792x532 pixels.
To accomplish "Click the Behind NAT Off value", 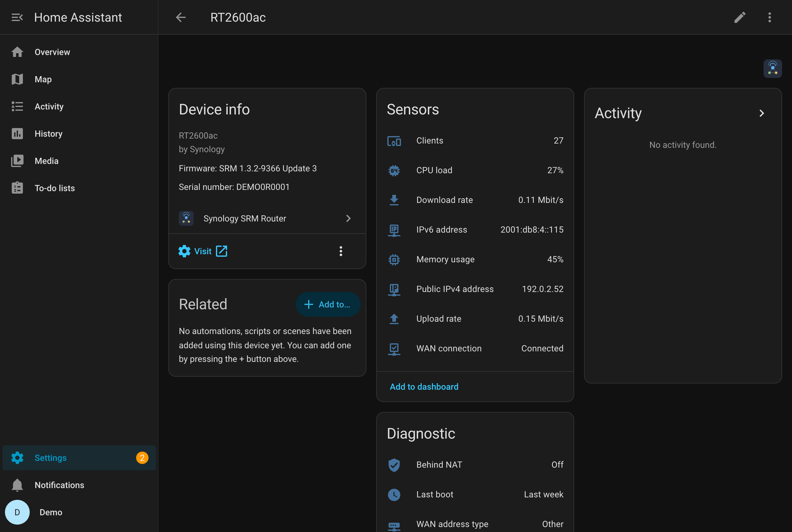I will coord(557,465).
